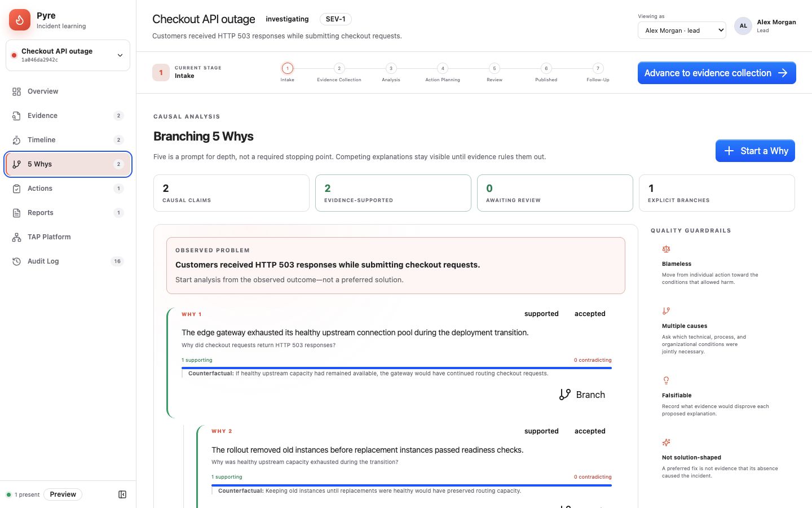812x508 pixels.
Task: Navigate to TAP Platform
Action: point(68,237)
